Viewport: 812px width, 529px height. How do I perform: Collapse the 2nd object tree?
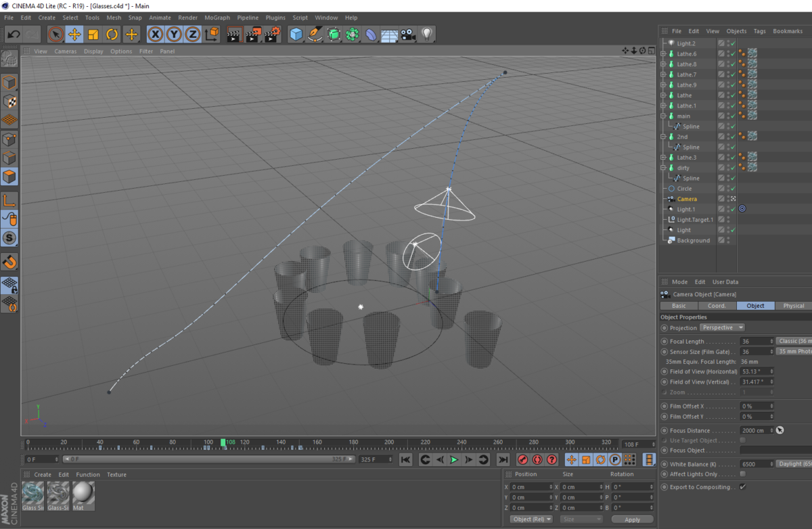coord(664,137)
